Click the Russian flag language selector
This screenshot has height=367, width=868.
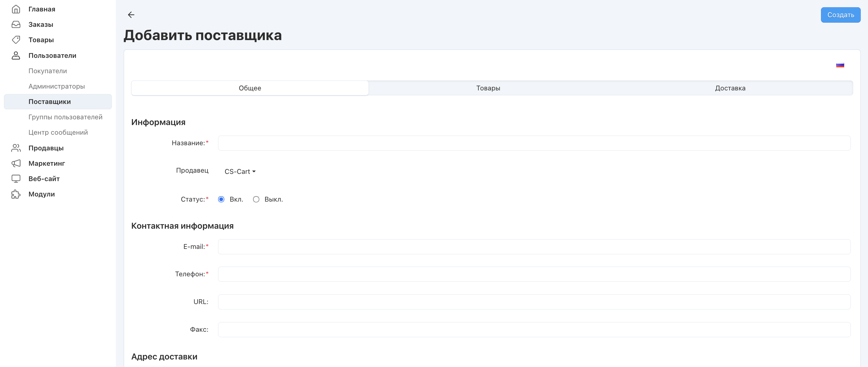click(840, 65)
